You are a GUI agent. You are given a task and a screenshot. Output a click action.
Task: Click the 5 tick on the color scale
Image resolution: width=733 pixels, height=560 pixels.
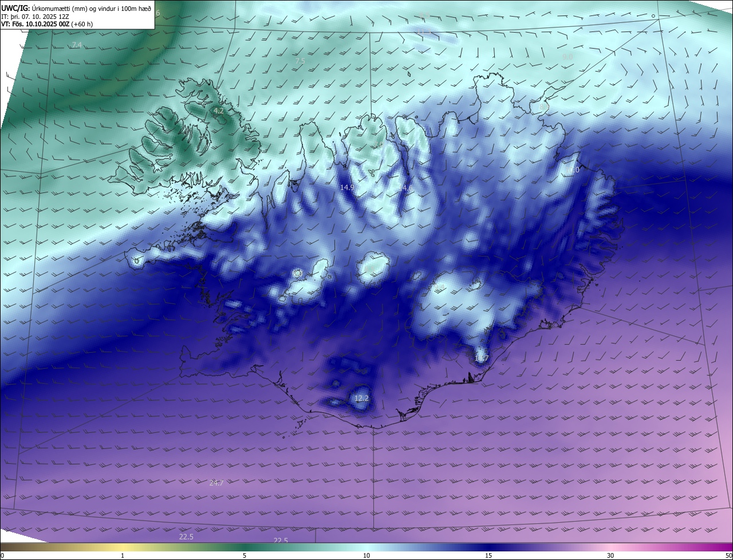[x=245, y=555]
